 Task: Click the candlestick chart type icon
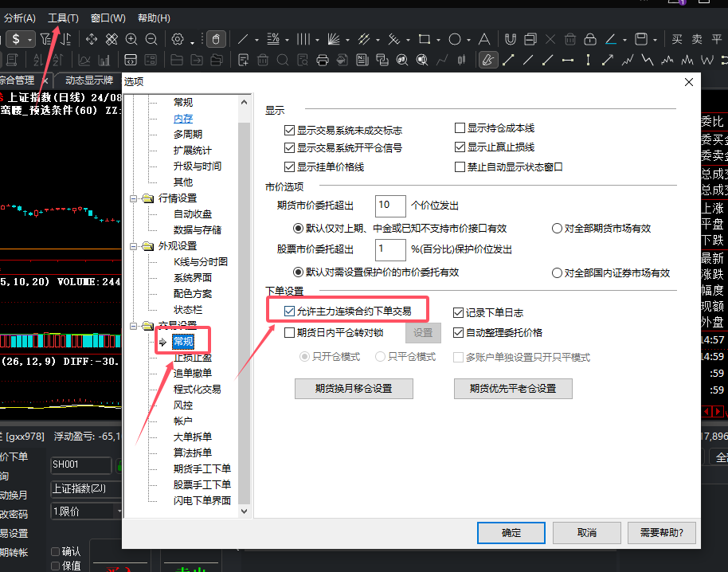click(461, 60)
